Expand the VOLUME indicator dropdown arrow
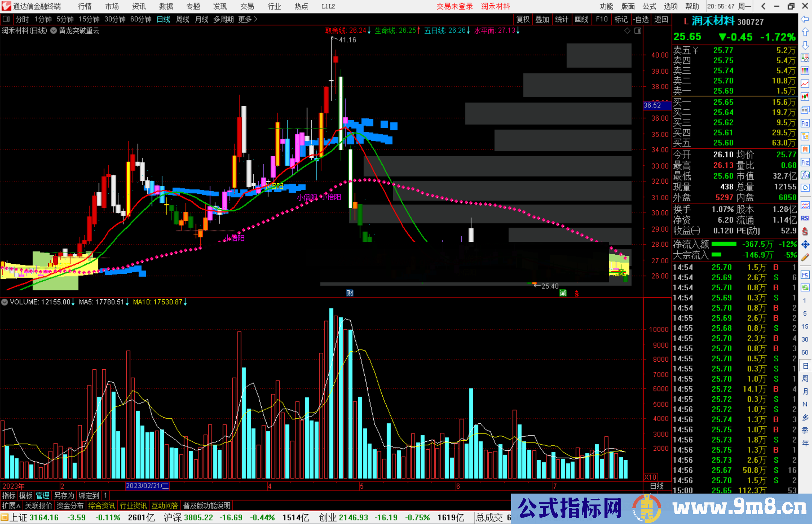 click(x=5, y=302)
